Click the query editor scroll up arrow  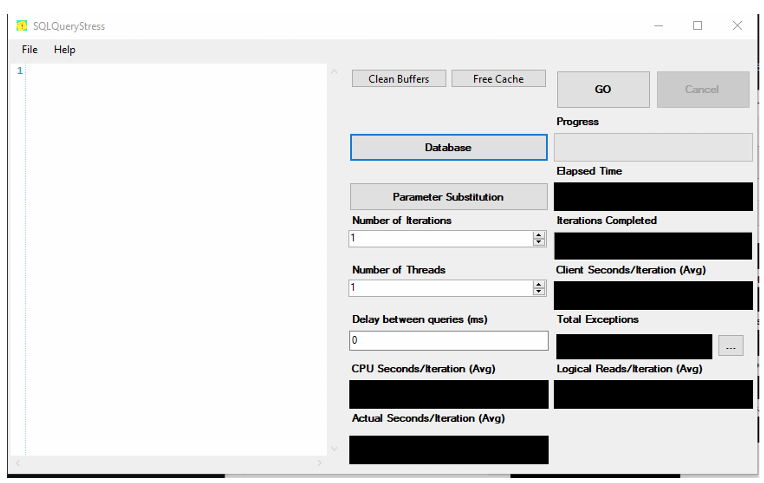tap(334, 73)
